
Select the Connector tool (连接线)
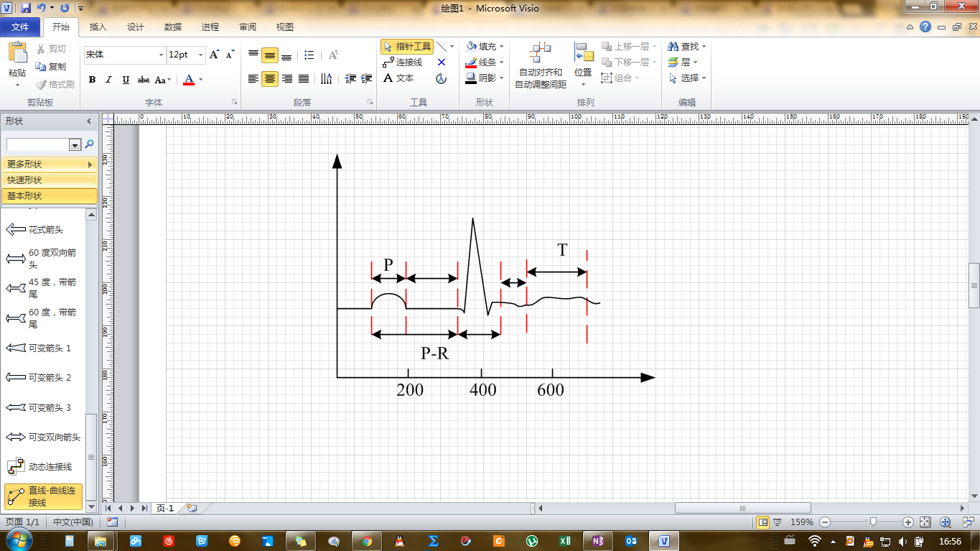tap(403, 62)
